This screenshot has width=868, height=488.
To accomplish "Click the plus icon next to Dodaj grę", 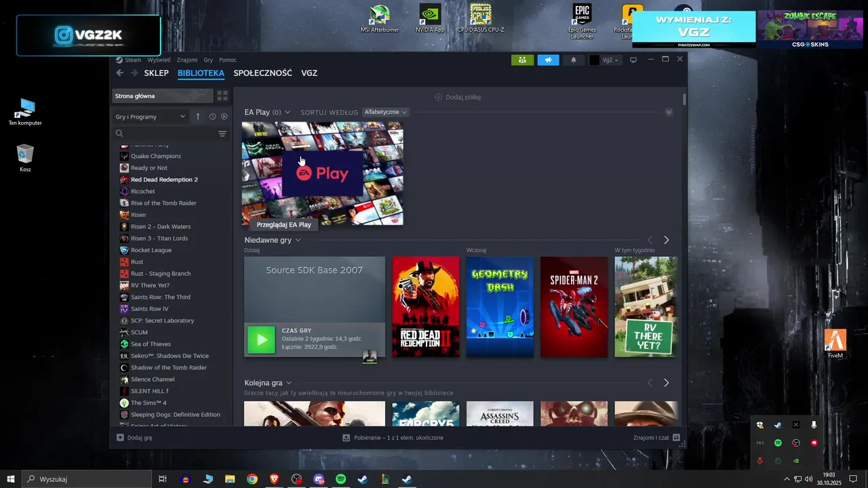I will click(x=120, y=438).
